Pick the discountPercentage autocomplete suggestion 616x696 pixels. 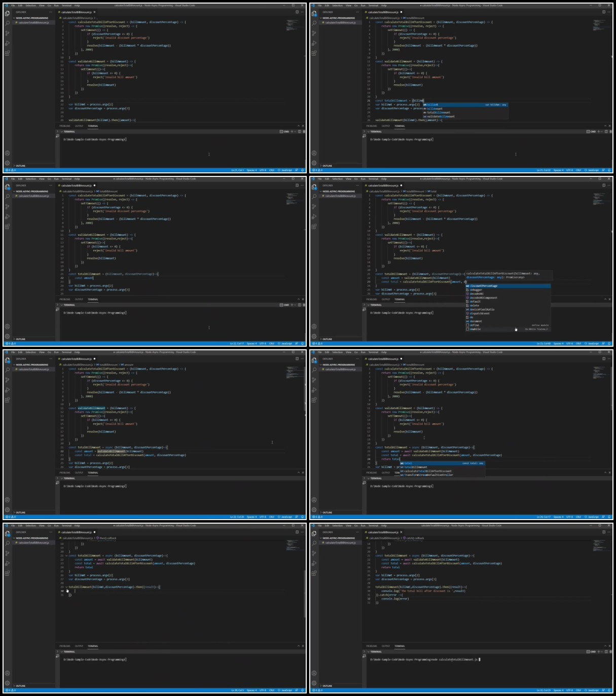[x=508, y=286]
